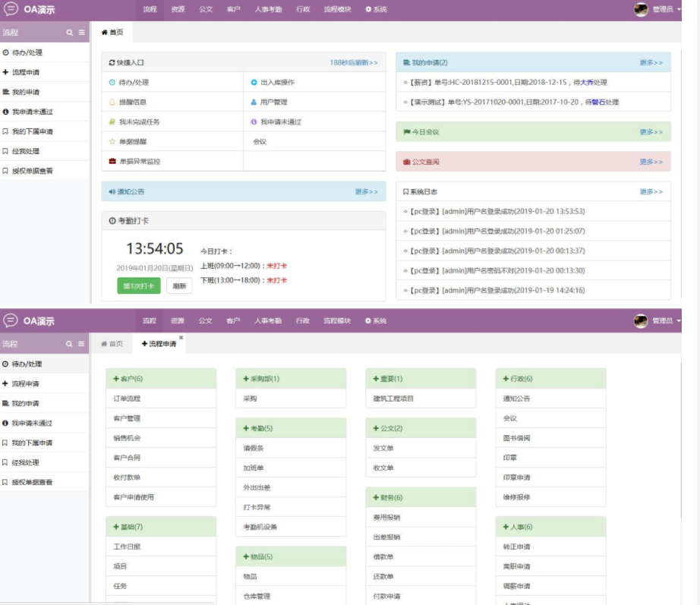Screen dimensions: 700x605
Task: Open 出入库操作 in the quick entry panel
Action: pyautogui.click(x=277, y=82)
